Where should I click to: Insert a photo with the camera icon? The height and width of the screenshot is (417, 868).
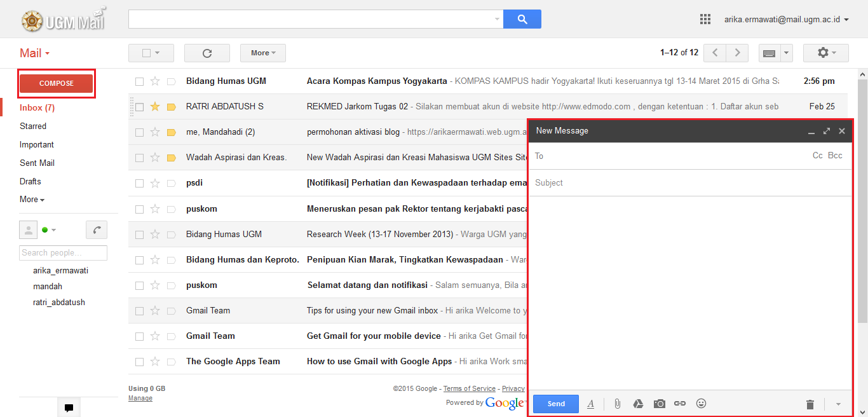660,404
